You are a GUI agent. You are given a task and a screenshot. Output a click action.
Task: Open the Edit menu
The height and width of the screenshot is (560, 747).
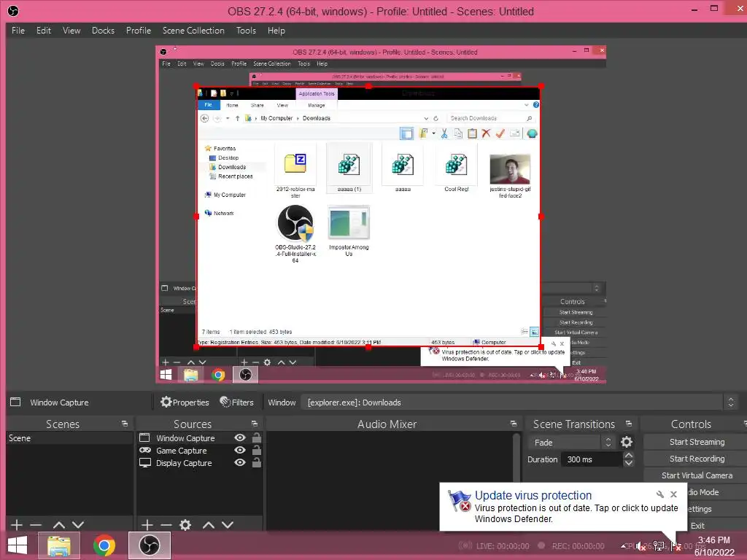43,31
